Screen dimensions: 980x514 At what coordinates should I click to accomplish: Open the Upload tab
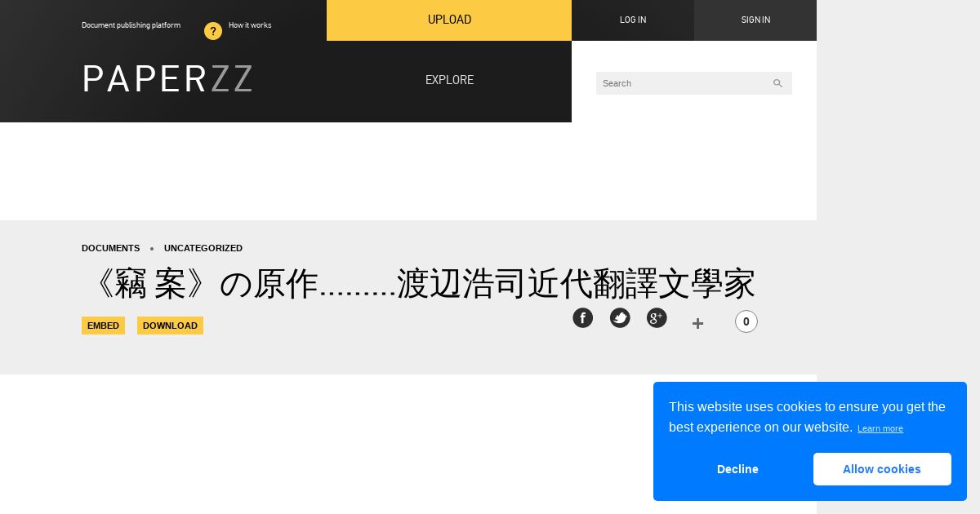click(449, 20)
